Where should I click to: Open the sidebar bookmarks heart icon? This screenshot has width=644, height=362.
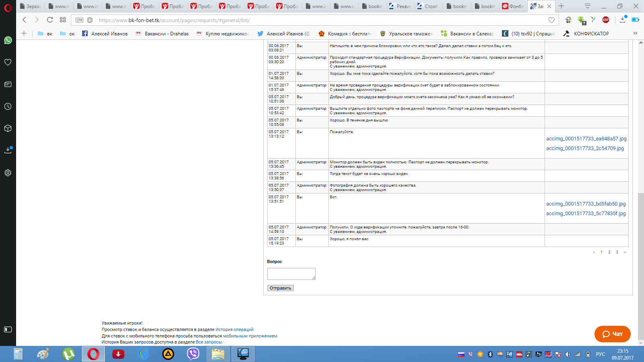8,62
